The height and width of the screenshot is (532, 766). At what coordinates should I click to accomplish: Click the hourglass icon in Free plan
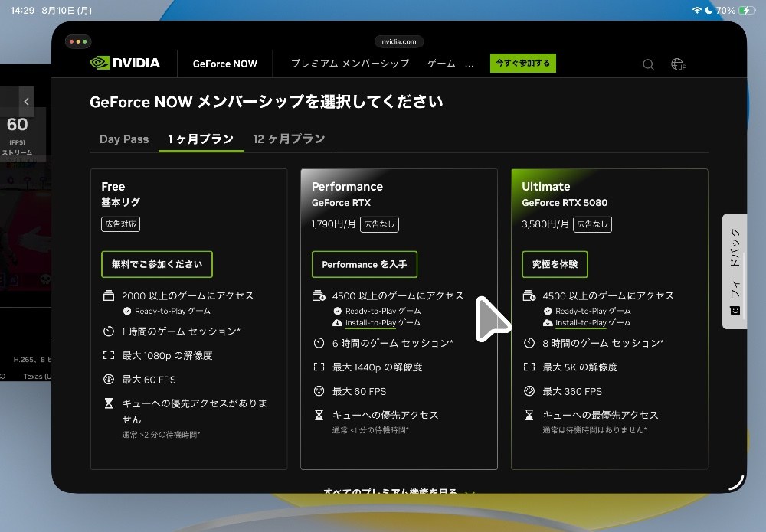[x=109, y=403]
